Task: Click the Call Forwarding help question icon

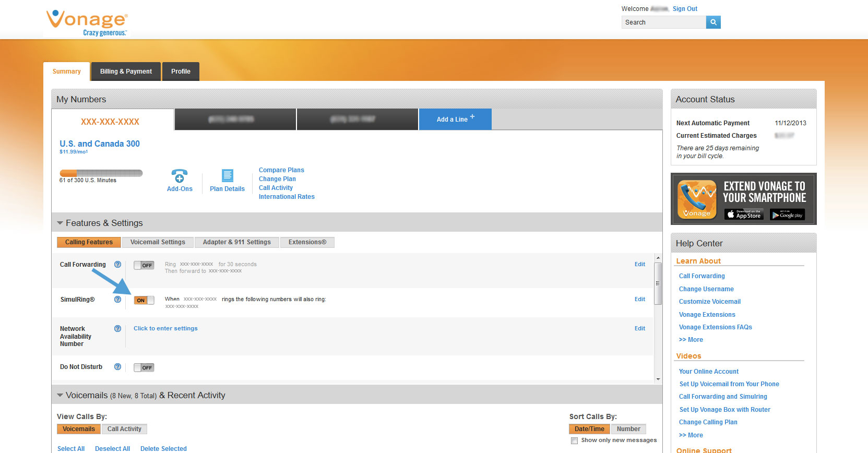Action: 117,265
